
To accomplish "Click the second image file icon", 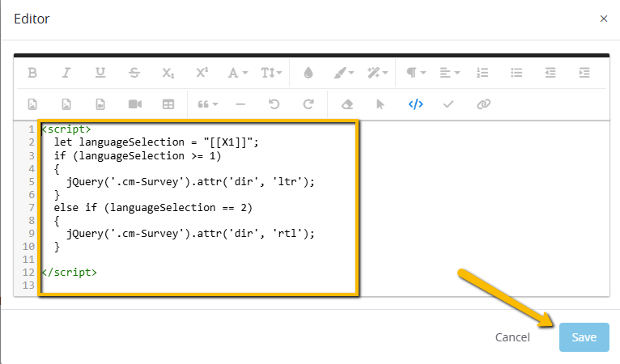I will [66, 104].
